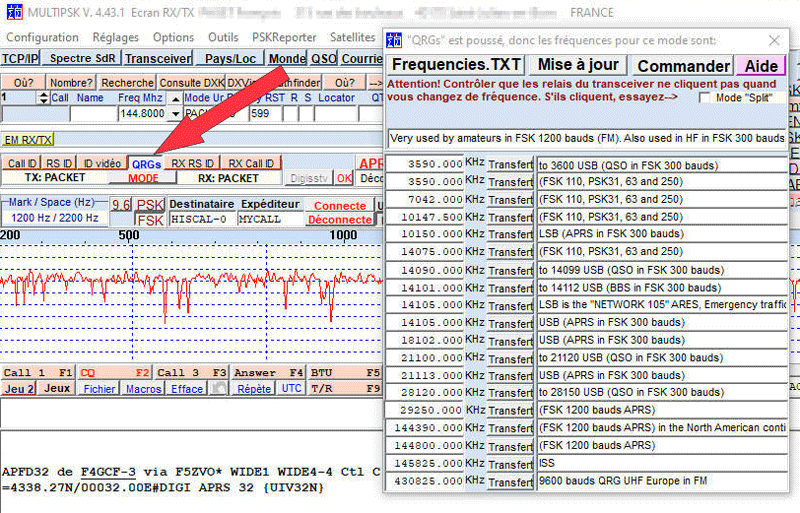Toggle the QRGs button

tap(146, 164)
